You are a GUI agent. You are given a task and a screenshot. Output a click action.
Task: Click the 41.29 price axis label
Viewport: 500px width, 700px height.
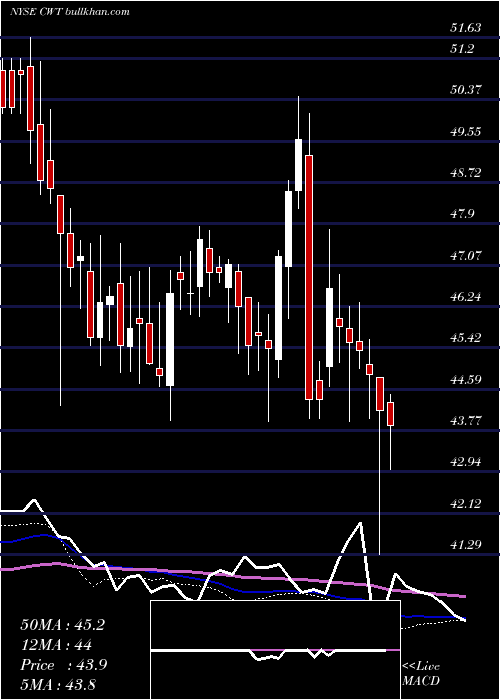pyautogui.click(x=466, y=544)
